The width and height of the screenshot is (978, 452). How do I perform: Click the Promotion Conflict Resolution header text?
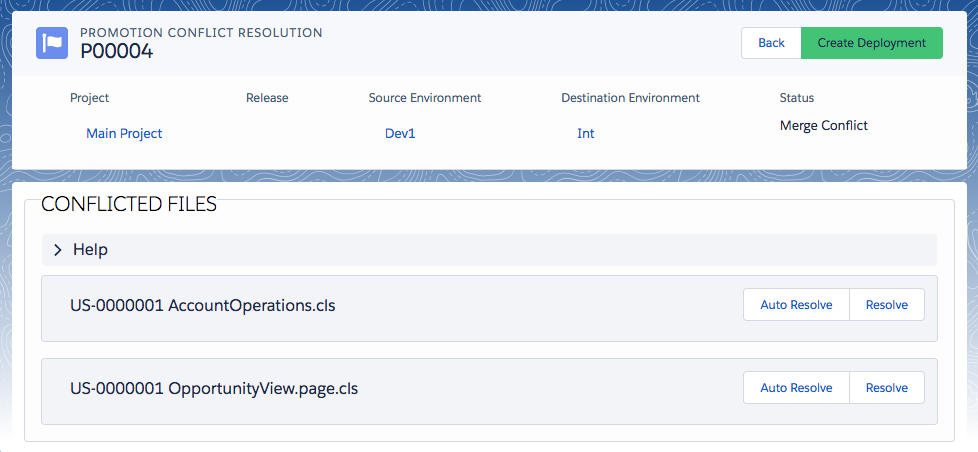201,32
